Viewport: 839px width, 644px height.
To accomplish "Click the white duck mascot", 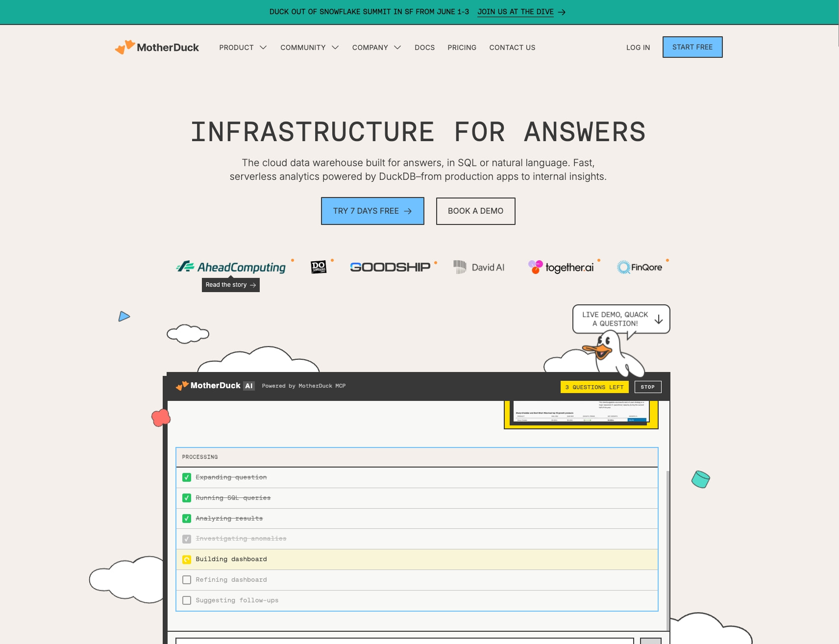I will pyautogui.click(x=614, y=354).
